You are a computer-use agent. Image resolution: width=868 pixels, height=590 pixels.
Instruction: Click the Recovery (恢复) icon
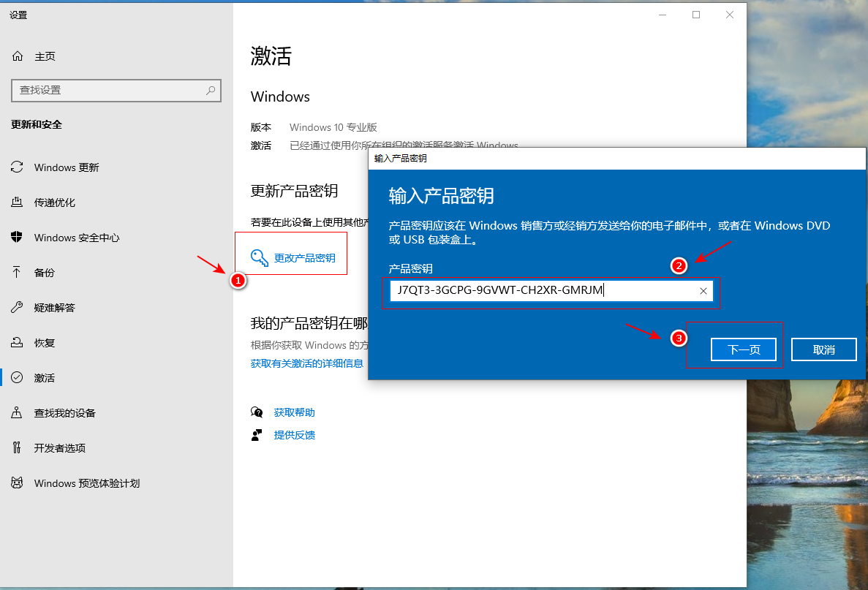17,343
